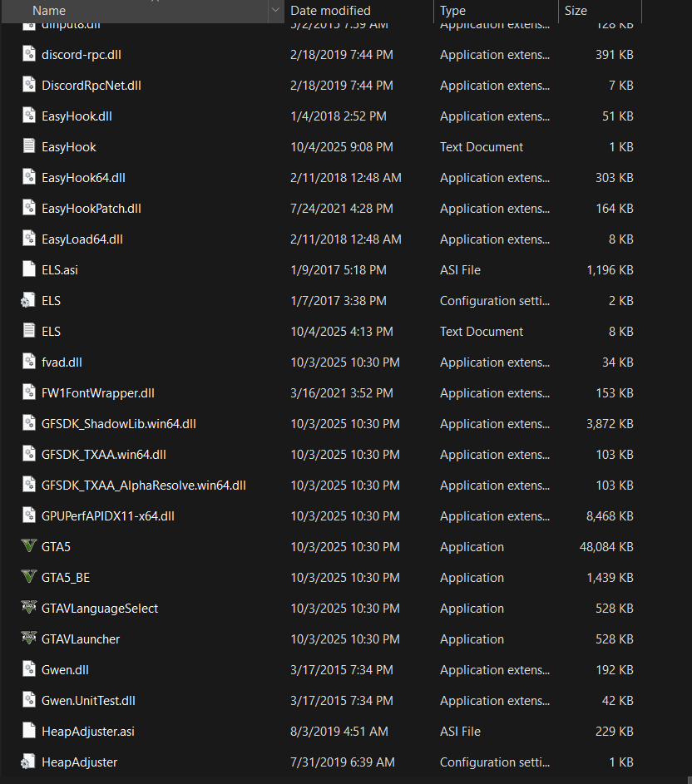
Task: Click the GTAVLanguageSelect application icon
Action: tap(29, 608)
